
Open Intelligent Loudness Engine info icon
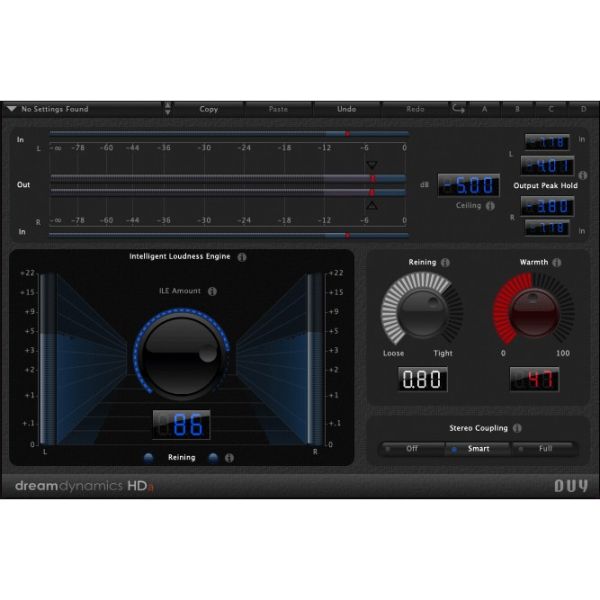[x=242, y=257]
